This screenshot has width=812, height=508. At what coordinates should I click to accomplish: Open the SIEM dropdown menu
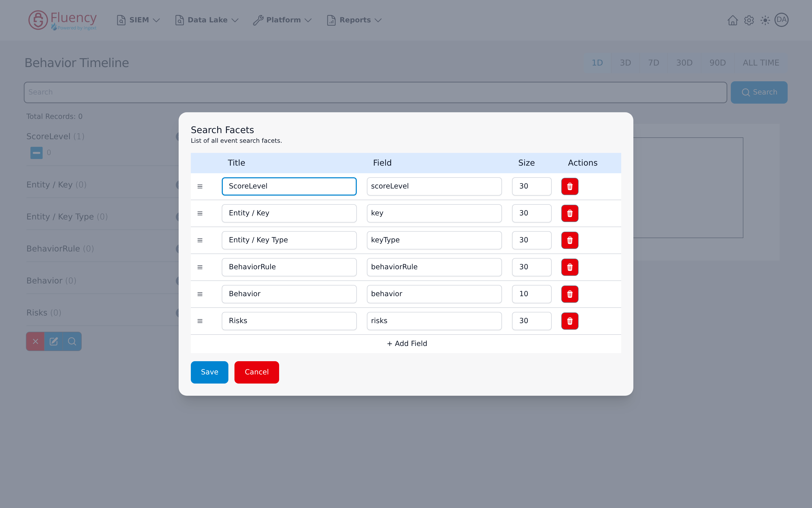pos(138,20)
